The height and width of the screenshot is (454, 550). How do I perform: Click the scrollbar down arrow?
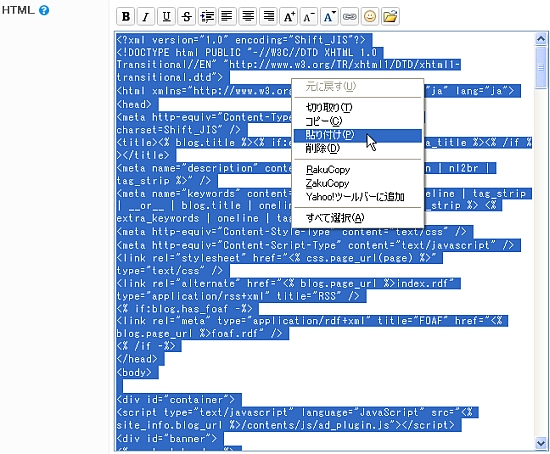[541, 443]
